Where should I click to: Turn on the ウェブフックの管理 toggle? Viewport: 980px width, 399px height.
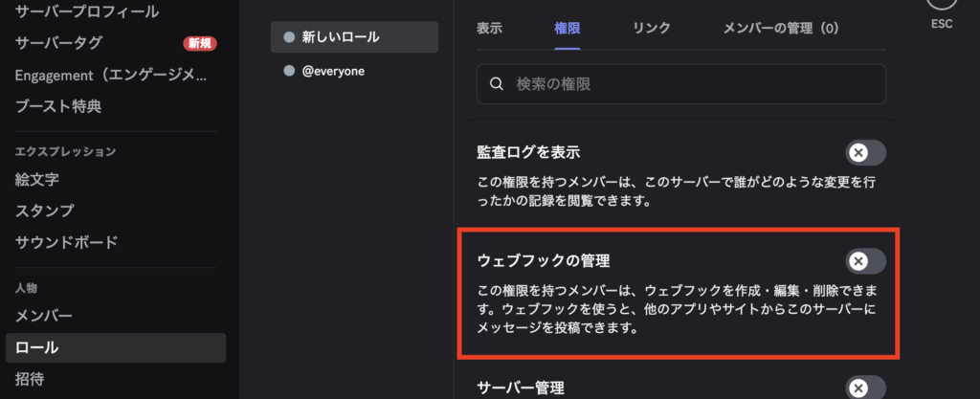click(865, 261)
